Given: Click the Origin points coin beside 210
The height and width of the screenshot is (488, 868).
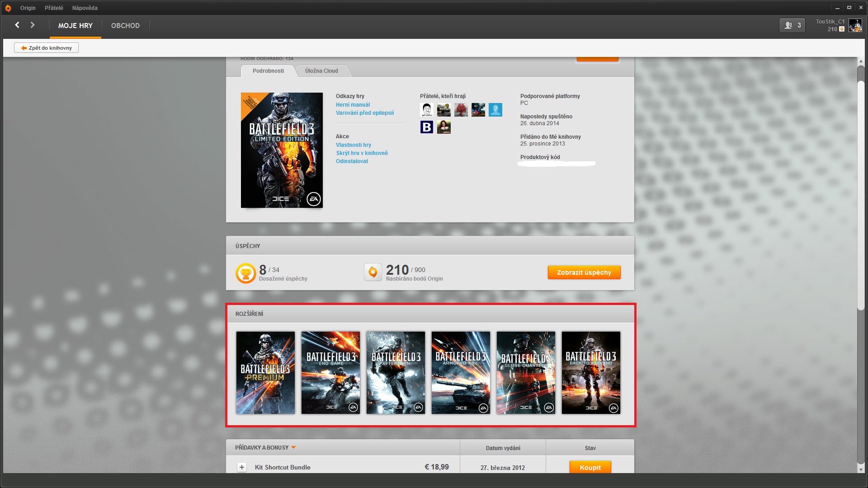Looking at the screenshot, I should pyautogui.click(x=842, y=29).
